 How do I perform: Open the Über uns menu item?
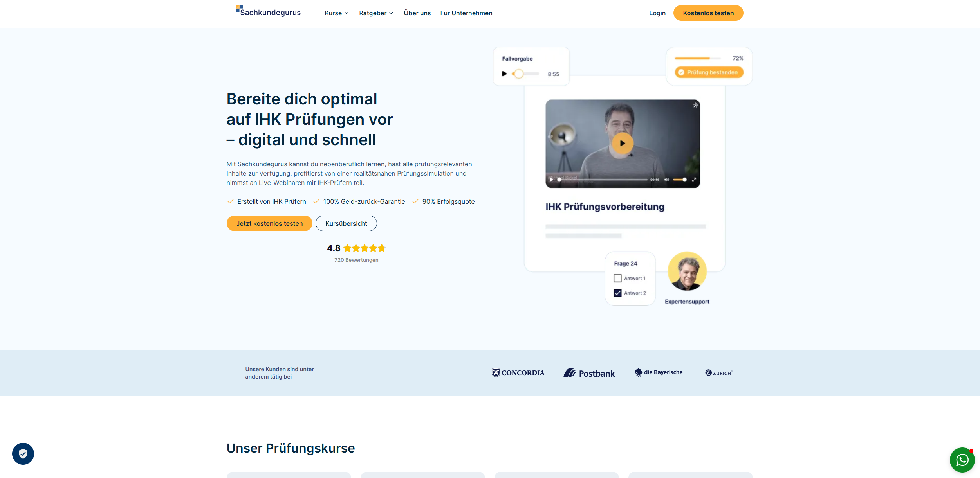tap(417, 13)
